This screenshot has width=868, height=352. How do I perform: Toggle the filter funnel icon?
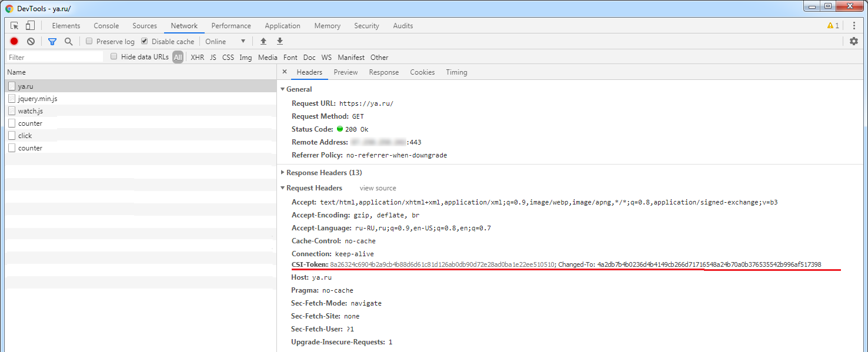52,42
